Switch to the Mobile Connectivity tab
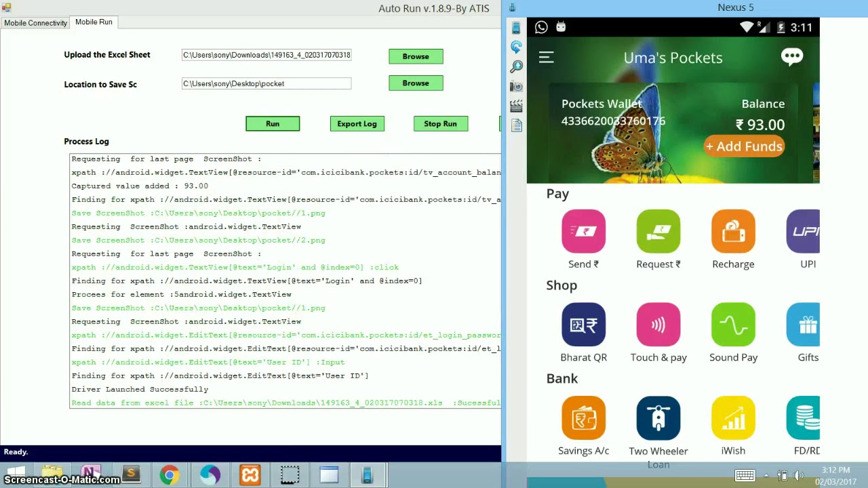Image resolution: width=868 pixels, height=488 pixels. point(35,23)
